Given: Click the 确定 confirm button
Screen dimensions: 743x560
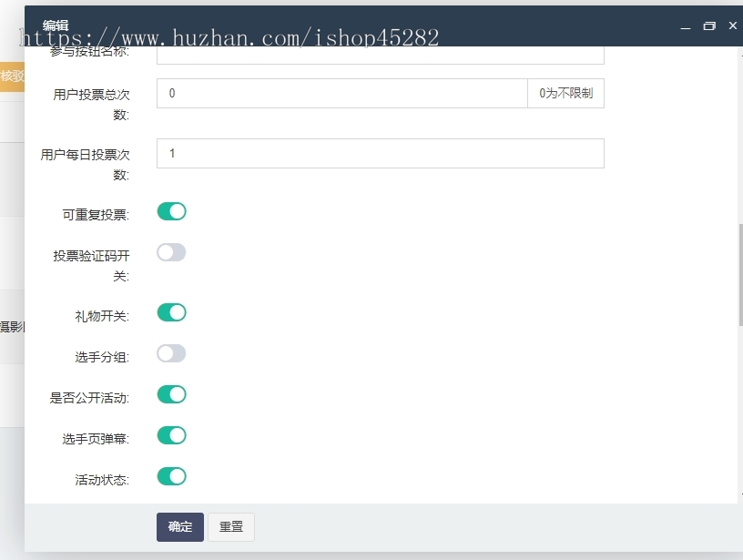Looking at the screenshot, I should tap(180, 527).
